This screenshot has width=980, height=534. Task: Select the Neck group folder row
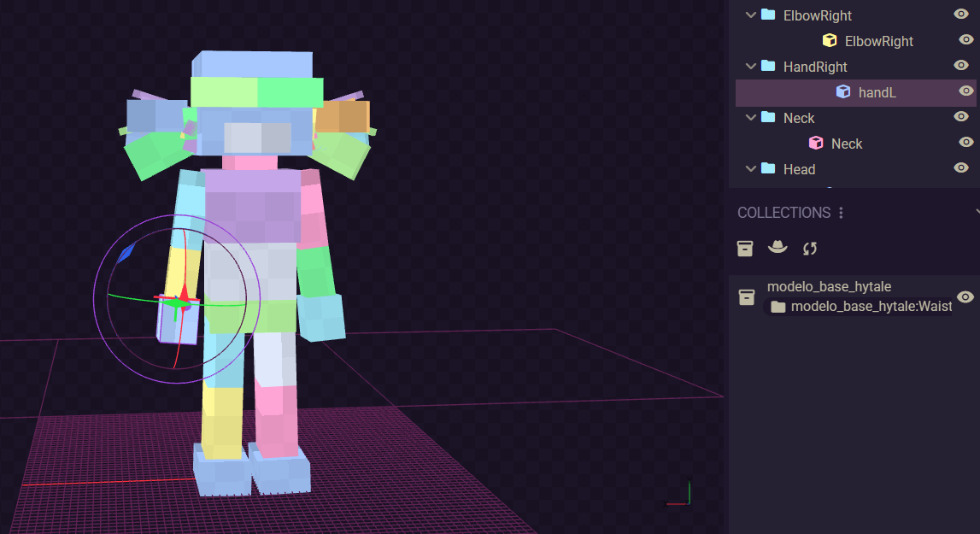click(799, 118)
